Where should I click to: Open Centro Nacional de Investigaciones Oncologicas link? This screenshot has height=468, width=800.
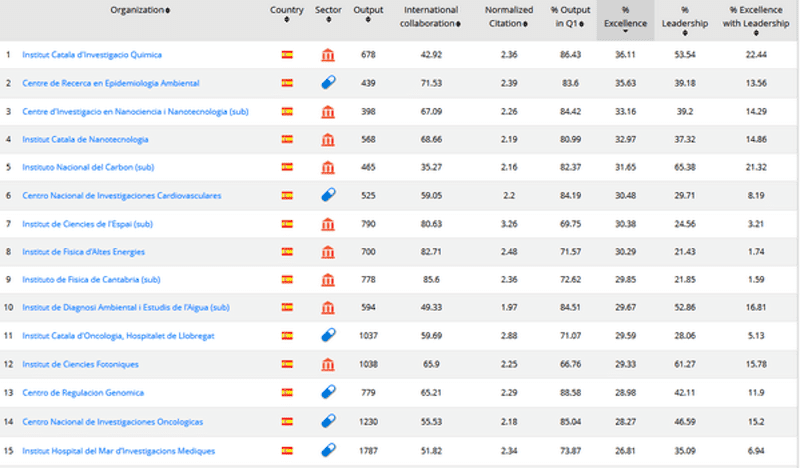click(112, 422)
